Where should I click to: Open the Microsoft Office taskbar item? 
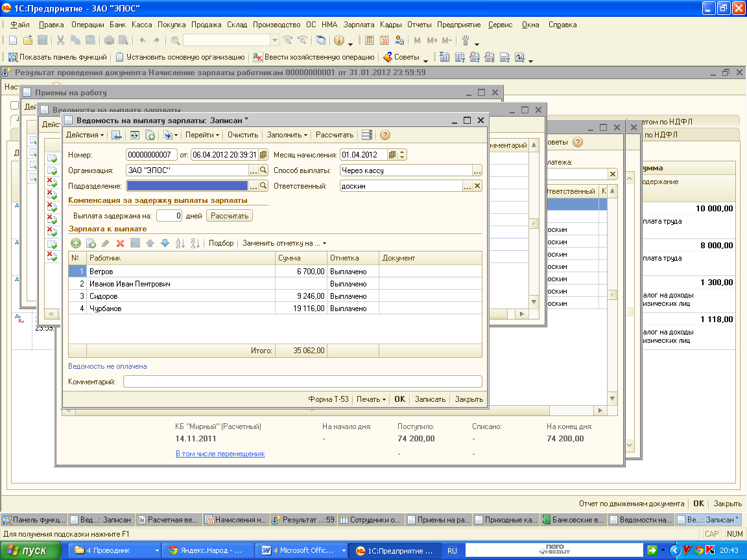pos(302,550)
